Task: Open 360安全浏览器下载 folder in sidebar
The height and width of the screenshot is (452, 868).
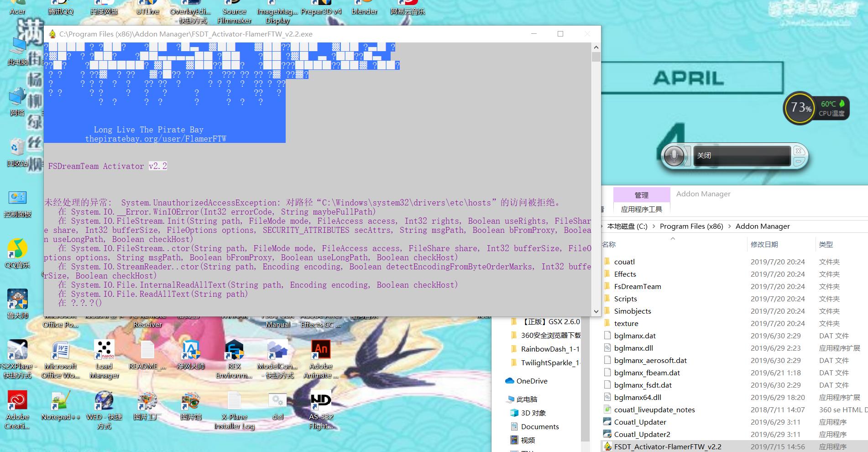Action: (550, 335)
